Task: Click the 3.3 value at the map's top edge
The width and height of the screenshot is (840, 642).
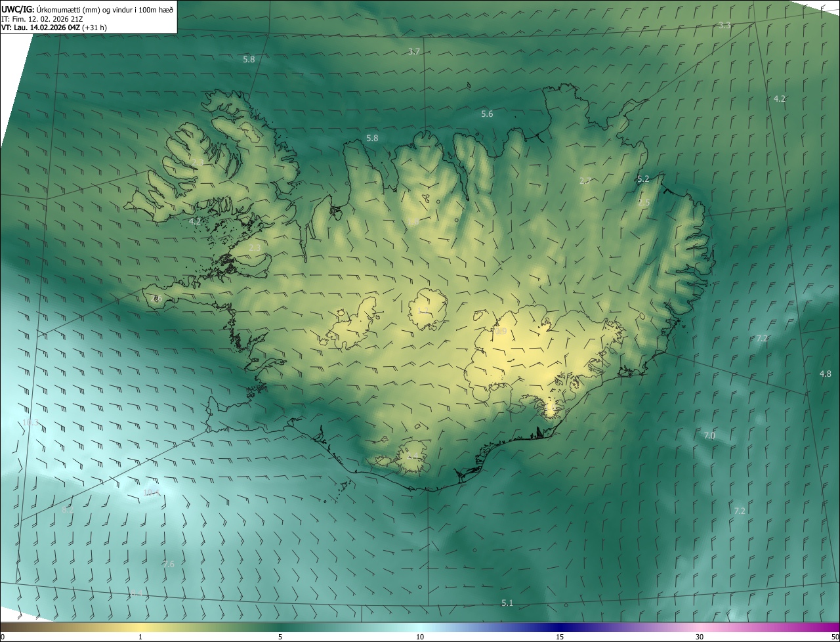Action: click(x=724, y=25)
